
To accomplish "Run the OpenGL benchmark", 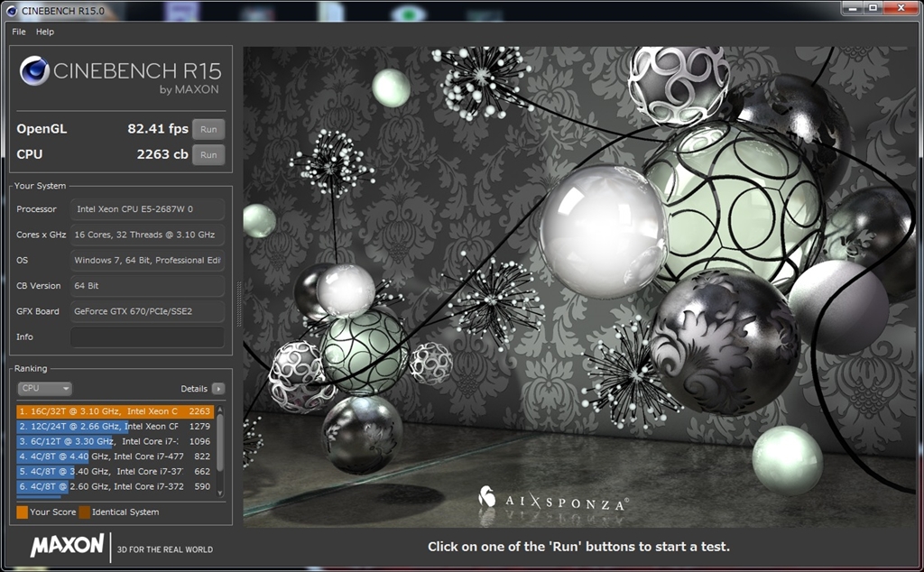I will (x=208, y=130).
